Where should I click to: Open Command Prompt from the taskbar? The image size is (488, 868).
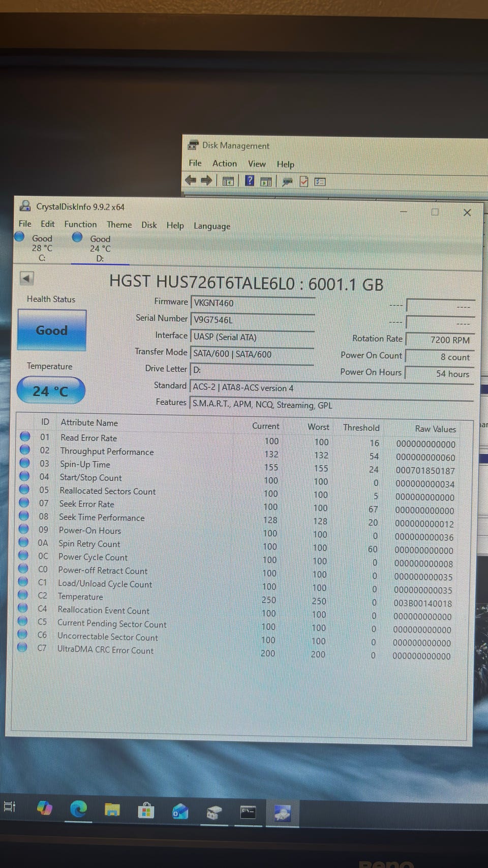tap(248, 812)
